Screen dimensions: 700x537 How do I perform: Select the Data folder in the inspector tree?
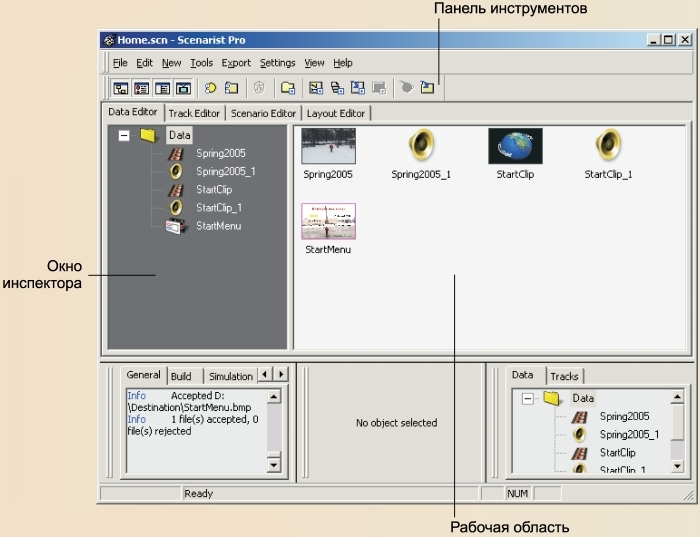[179, 135]
